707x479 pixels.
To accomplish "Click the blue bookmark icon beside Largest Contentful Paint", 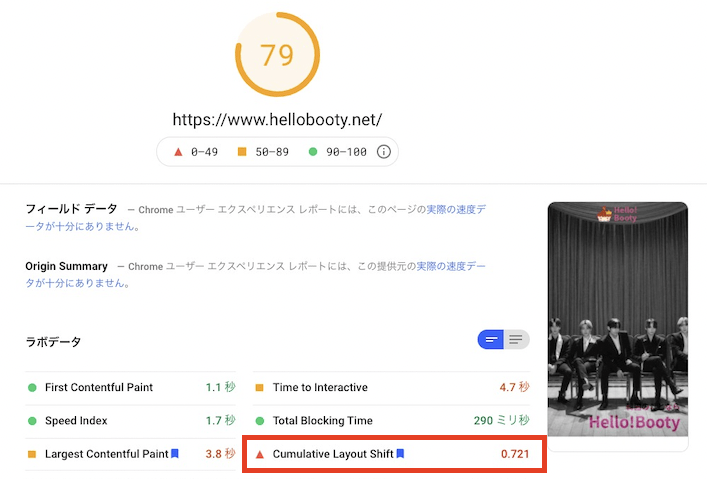I will (175, 454).
